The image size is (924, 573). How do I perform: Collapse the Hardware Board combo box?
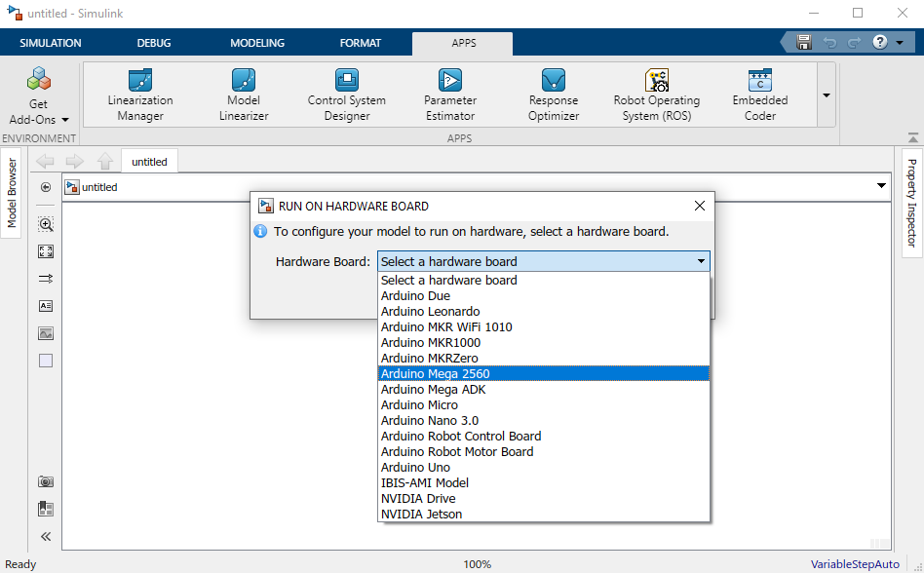[700, 261]
